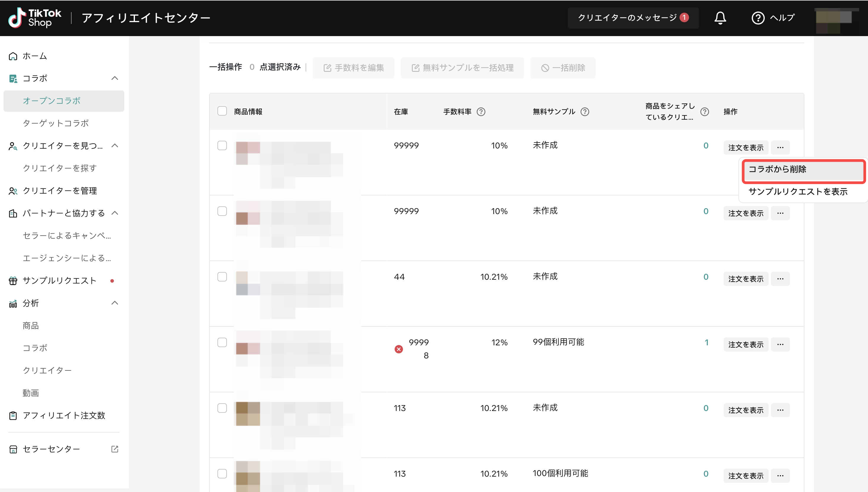The image size is (868, 492).
Task: Click the 分析 chart icon
Action: pos(13,303)
